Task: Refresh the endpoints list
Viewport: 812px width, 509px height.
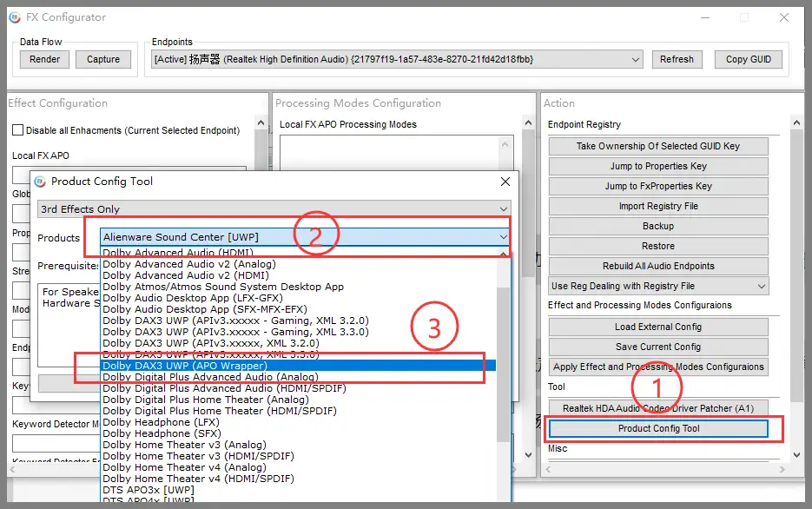Action: [x=677, y=59]
